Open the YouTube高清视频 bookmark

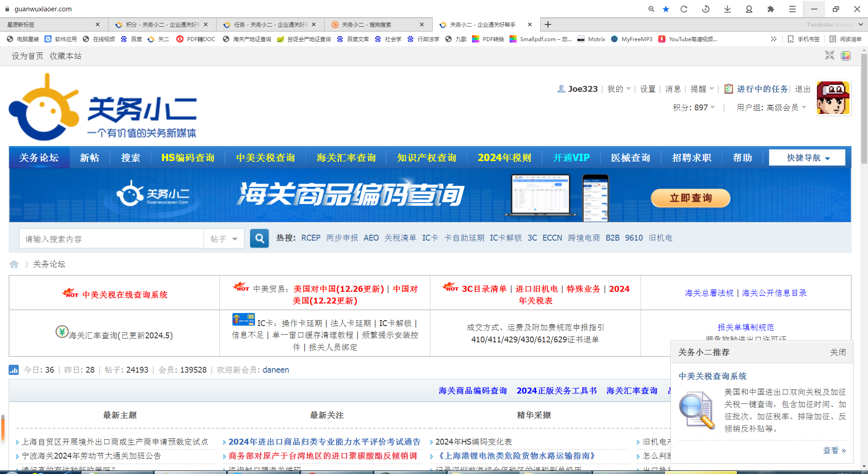[x=688, y=39]
